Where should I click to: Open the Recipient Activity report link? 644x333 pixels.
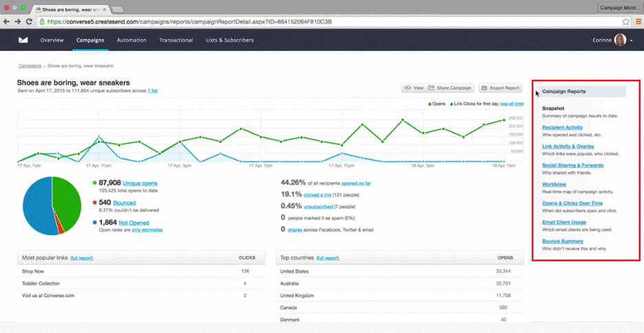pyautogui.click(x=562, y=127)
